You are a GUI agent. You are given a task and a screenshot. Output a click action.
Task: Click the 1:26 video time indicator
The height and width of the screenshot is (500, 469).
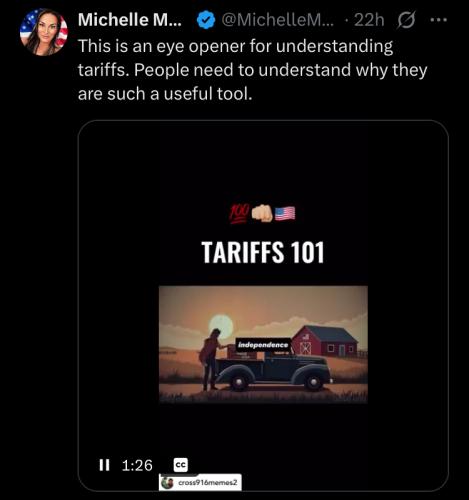137,465
